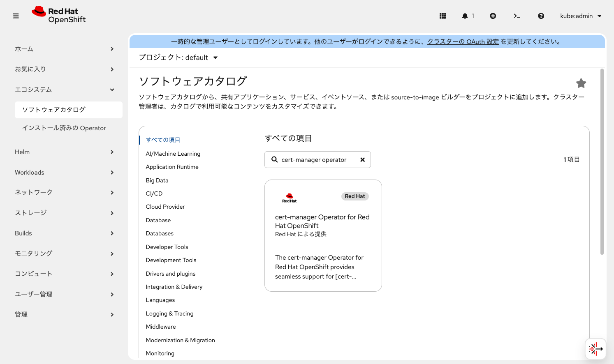The height and width of the screenshot is (364, 614).
Task: Open the application launcher grid icon
Action: tap(443, 16)
